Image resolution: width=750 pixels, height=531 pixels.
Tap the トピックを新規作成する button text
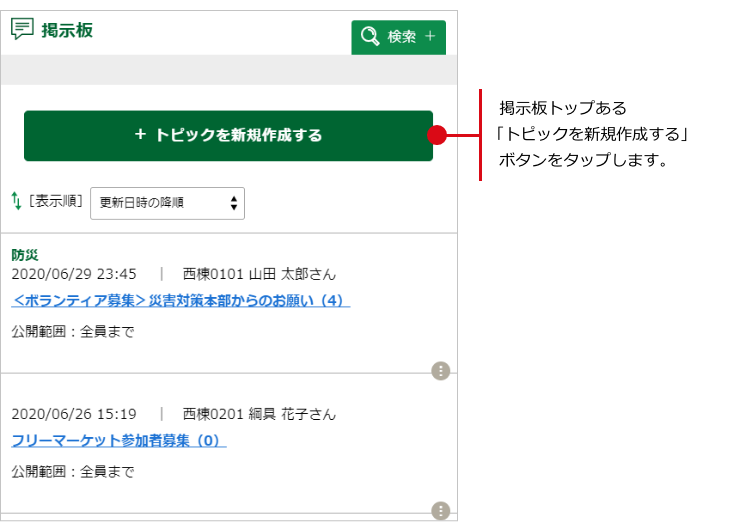tap(239, 136)
